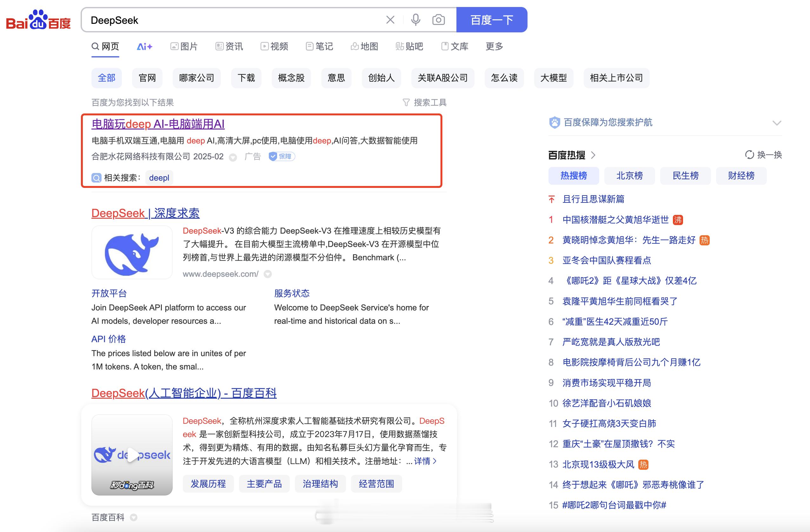Select the 官网 filter chip
The image size is (810, 532).
coord(147,78)
